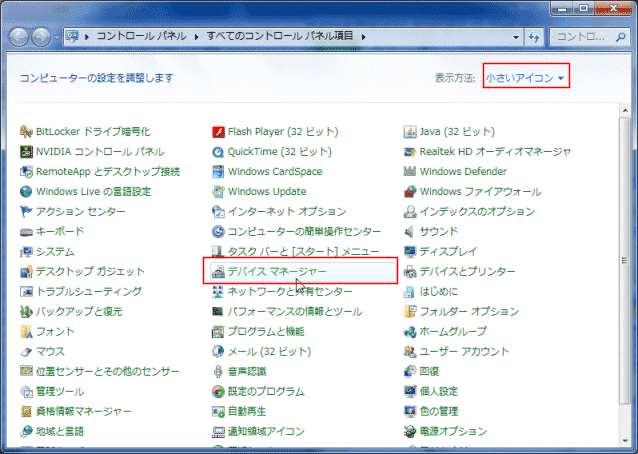Image resolution: width=638 pixels, height=454 pixels.
Task: Open 位置センサーとその他のセンサー link
Action: coord(107,371)
